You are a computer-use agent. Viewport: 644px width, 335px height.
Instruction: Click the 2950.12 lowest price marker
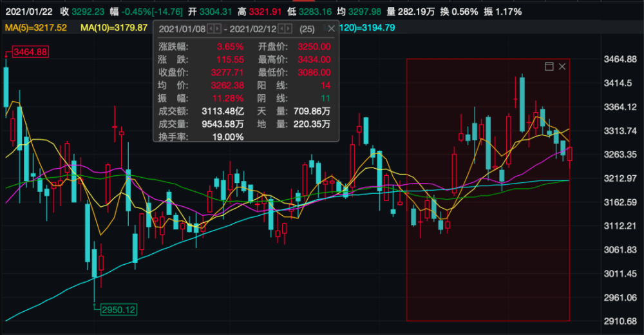(x=118, y=310)
